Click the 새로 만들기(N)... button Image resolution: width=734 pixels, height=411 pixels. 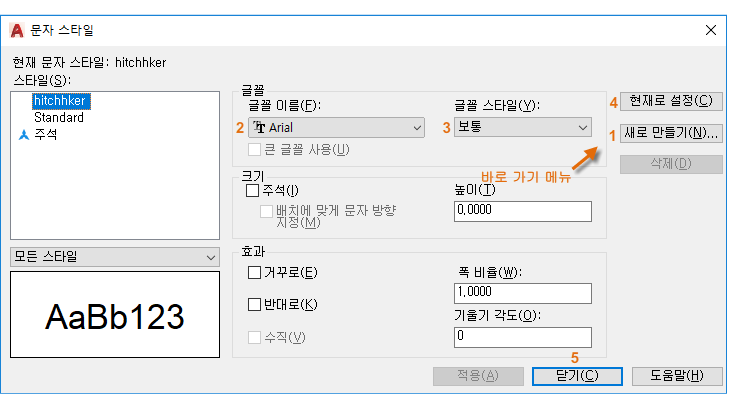click(x=671, y=132)
